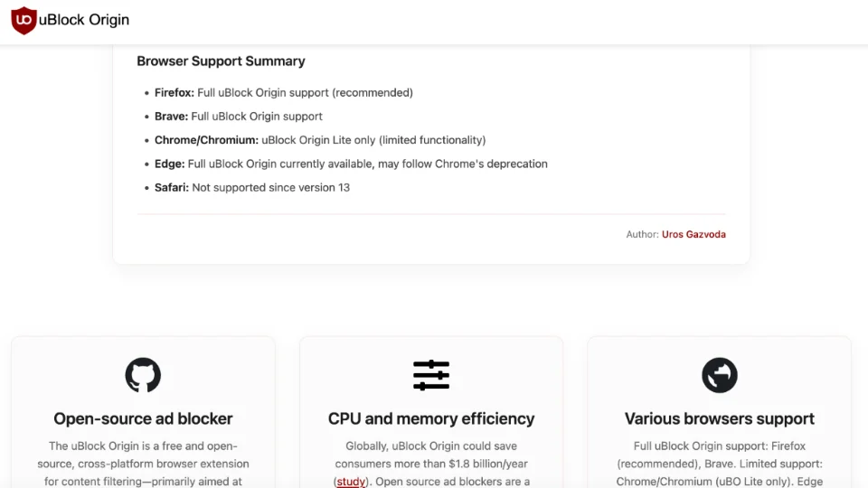Image resolution: width=868 pixels, height=488 pixels.
Task: Click the browsers support card description text
Action: [x=720, y=464]
